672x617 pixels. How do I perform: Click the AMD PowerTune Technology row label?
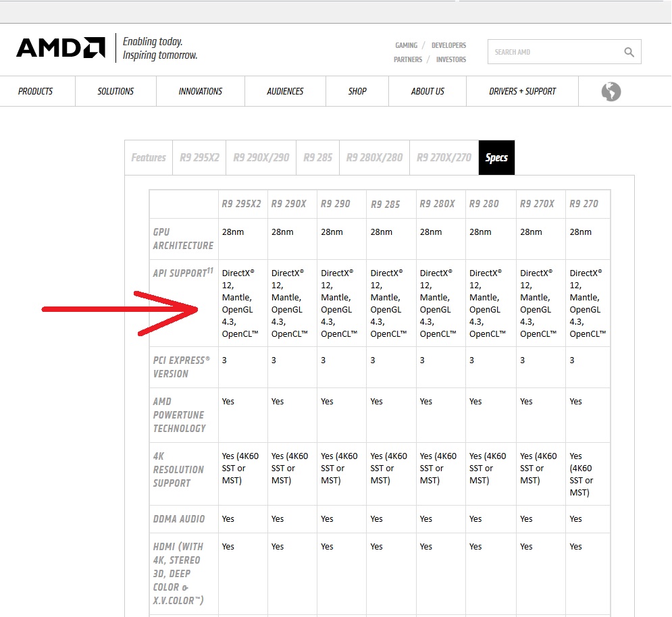point(179,414)
